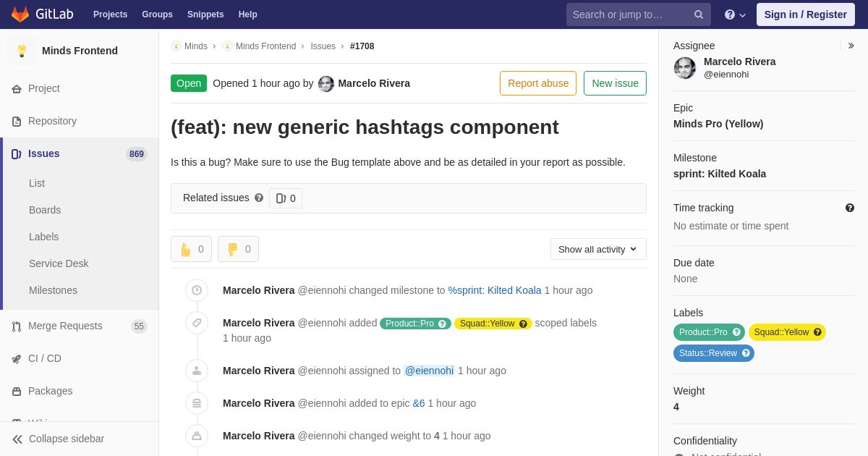Give a thumbs down reaction
The height and width of the screenshot is (456, 868).
click(x=238, y=249)
